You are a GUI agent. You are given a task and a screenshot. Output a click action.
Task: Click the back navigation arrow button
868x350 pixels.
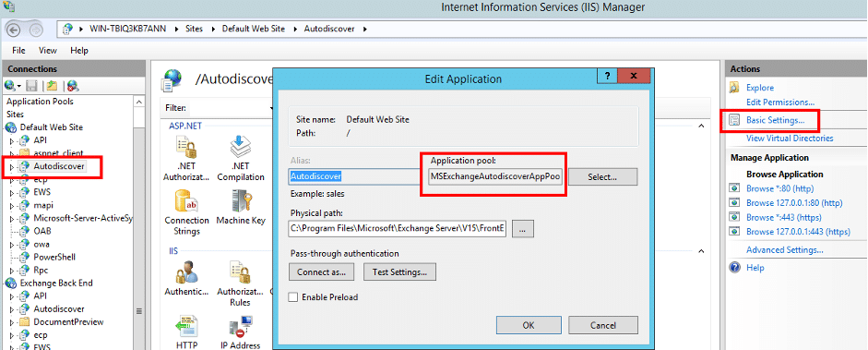coord(15,29)
